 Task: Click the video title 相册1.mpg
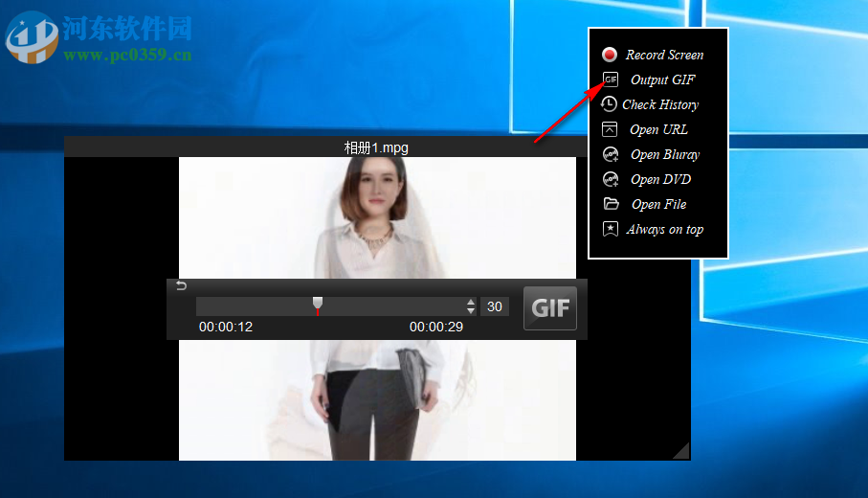(x=376, y=147)
